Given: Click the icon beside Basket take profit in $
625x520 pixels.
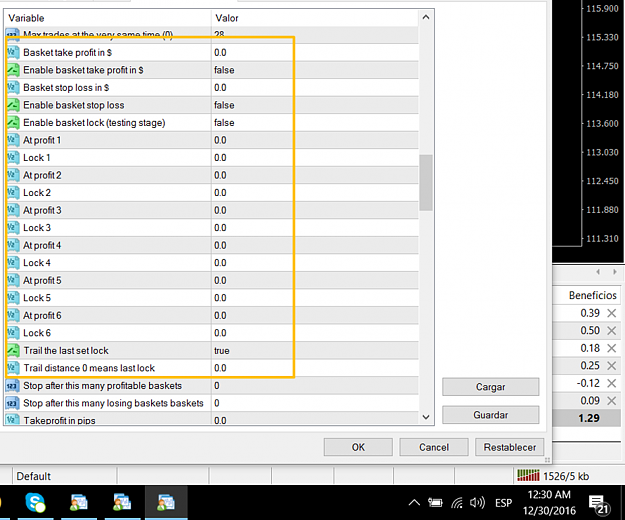Looking at the screenshot, I should pos(13,52).
